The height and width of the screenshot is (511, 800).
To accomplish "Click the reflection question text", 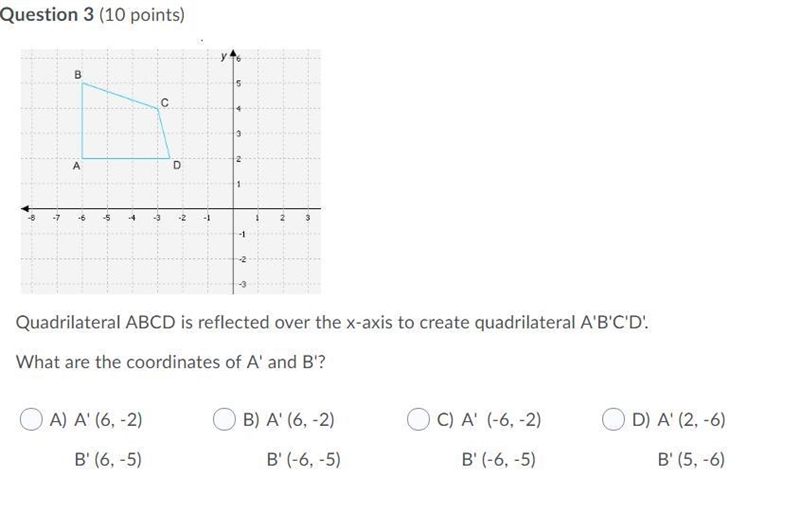I will (x=332, y=322).
